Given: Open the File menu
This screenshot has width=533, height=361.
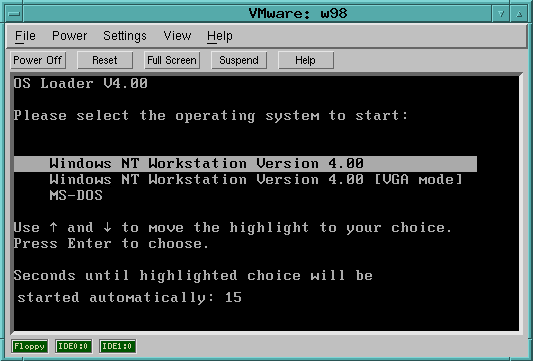Looking at the screenshot, I should tap(25, 36).
